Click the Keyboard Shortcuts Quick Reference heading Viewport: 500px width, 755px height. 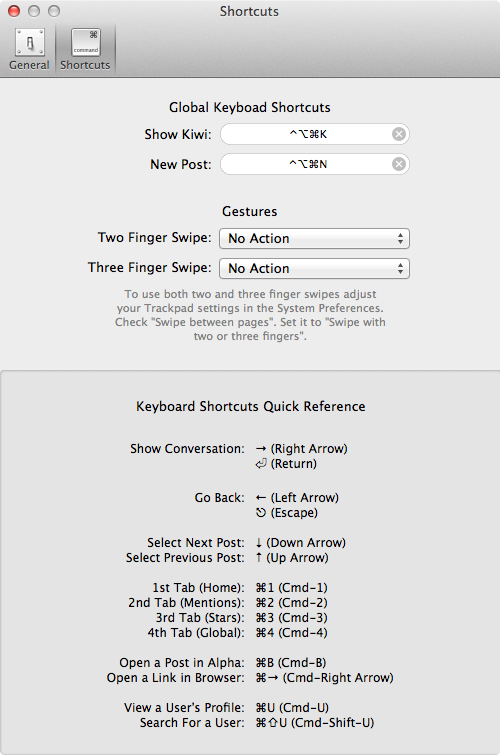click(x=250, y=406)
